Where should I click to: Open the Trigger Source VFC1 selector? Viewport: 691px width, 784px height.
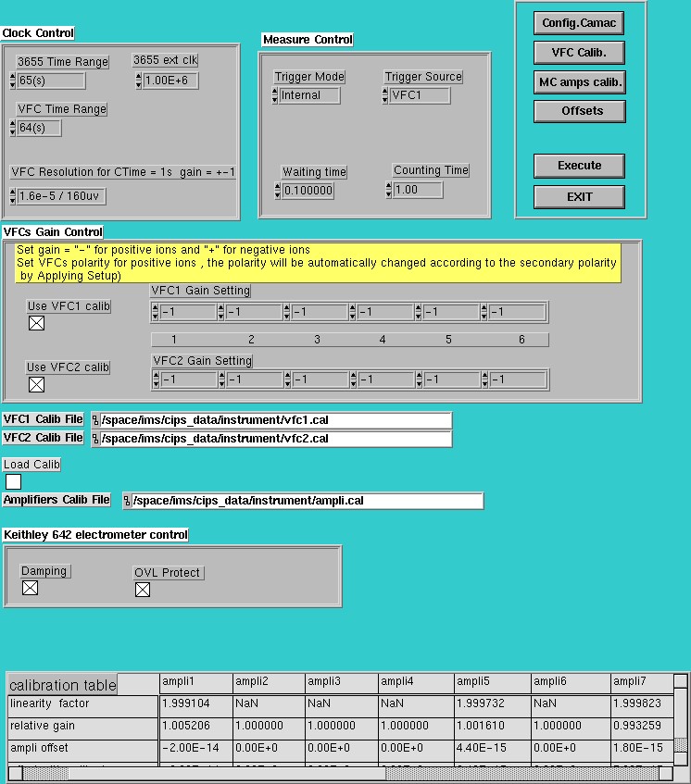420,95
